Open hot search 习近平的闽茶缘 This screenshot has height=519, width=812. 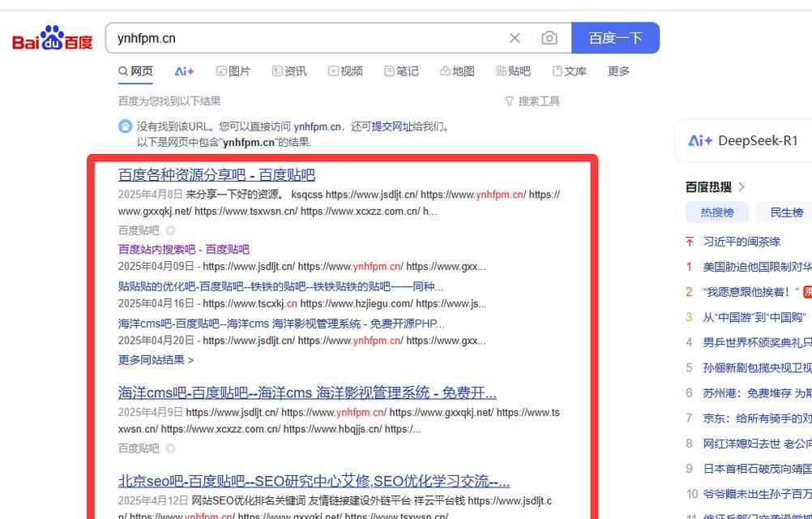[741, 242]
